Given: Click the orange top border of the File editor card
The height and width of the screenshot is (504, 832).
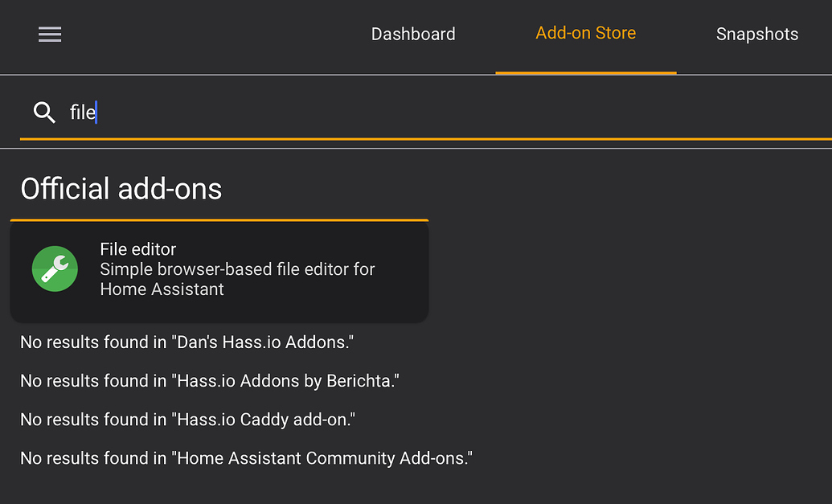Looking at the screenshot, I should coord(219,219).
